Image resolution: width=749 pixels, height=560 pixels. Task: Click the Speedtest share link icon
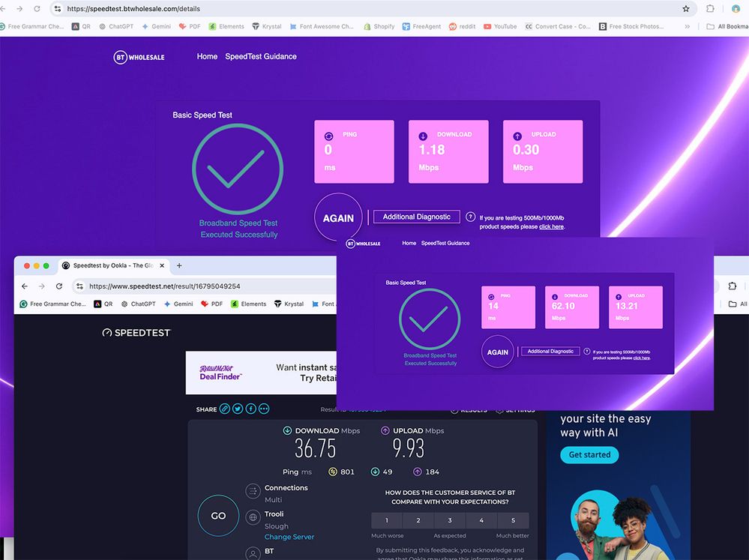tap(224, 409)
